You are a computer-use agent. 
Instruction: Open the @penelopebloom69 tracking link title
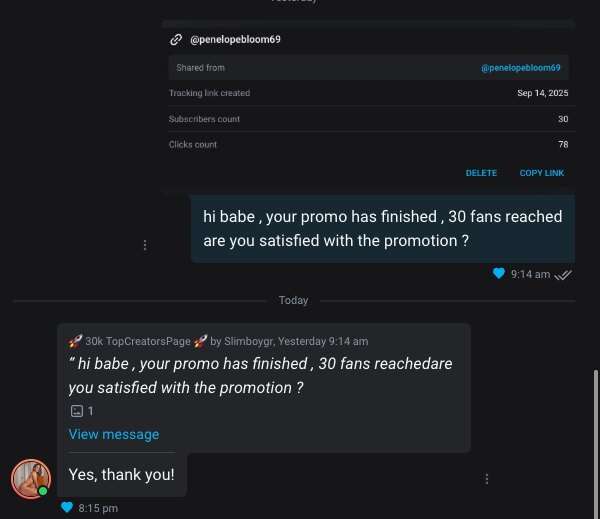pos(235,39)
